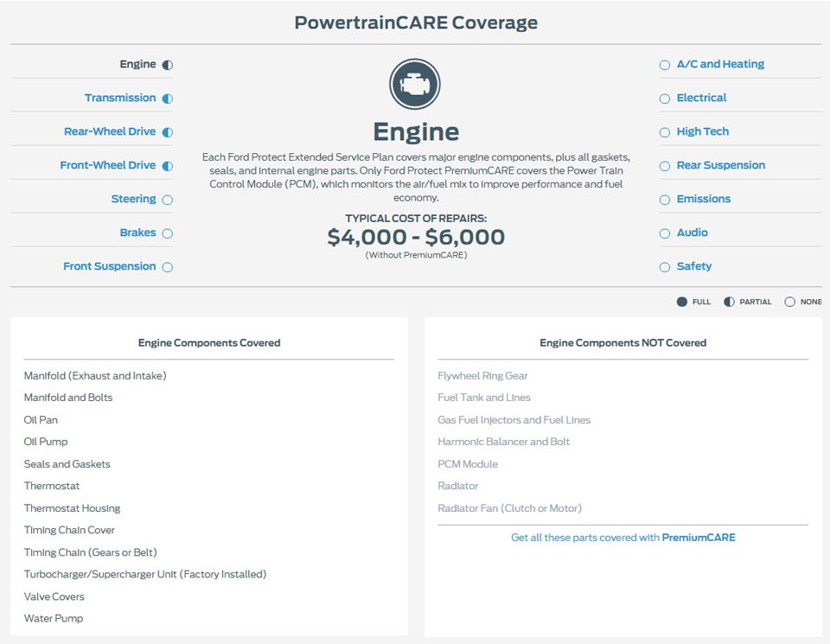The image size is (830, 644).
Task: Click Manifold (Exhaust and Intake) item
Action: tap(95, 376)
